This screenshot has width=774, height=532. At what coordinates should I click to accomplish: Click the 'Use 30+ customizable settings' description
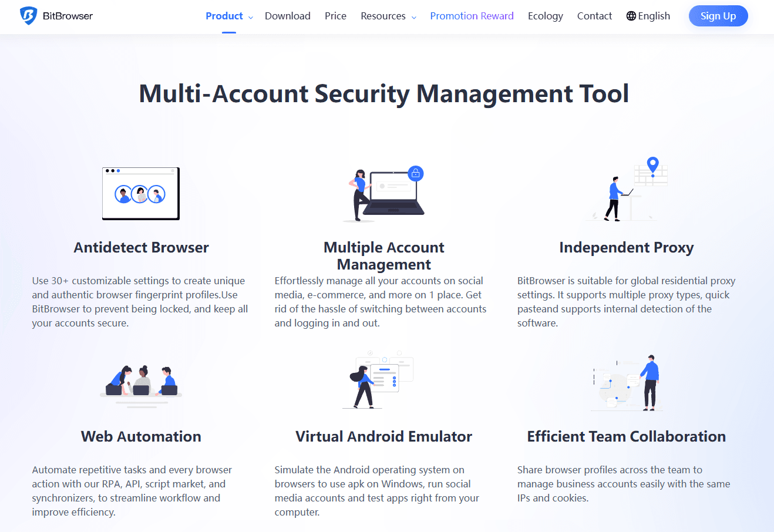(140, 302)
